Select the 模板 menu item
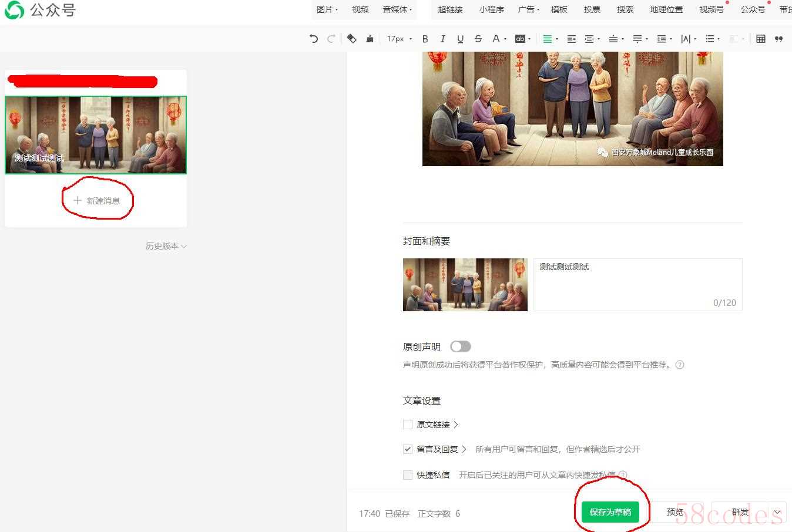792x532 pixels. (x=559, y=9)
